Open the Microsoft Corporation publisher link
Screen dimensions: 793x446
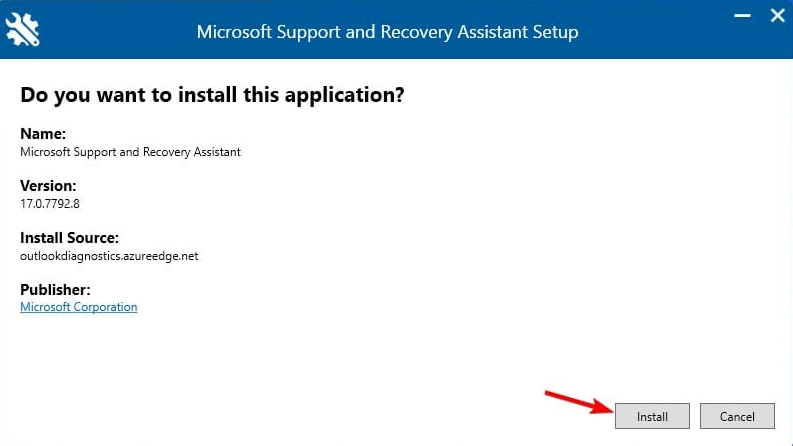[78, 307]
